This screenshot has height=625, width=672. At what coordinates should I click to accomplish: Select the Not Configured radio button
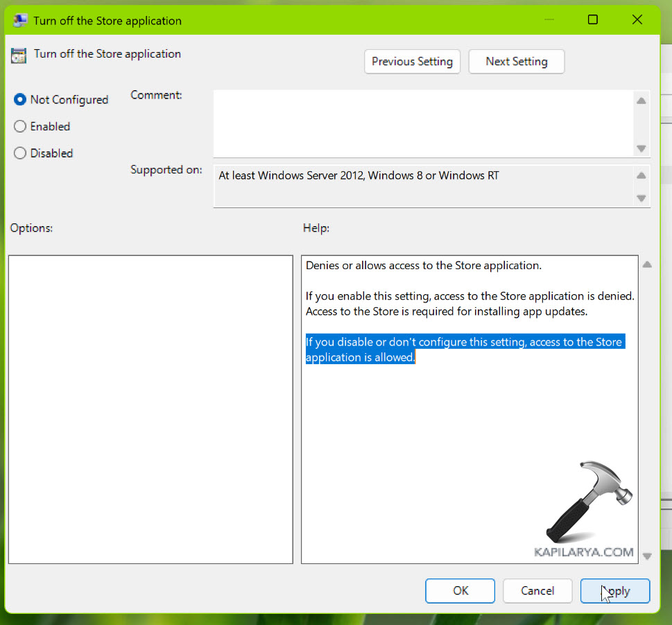point(20,100)
